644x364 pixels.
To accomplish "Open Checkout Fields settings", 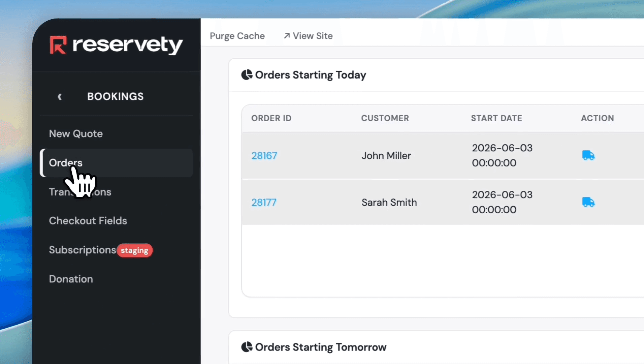I will (88, 221).
